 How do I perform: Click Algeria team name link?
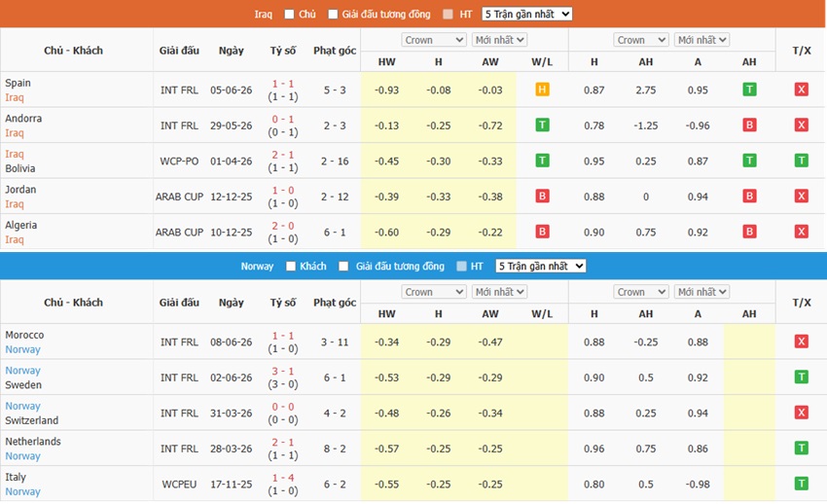click(21, 225)
